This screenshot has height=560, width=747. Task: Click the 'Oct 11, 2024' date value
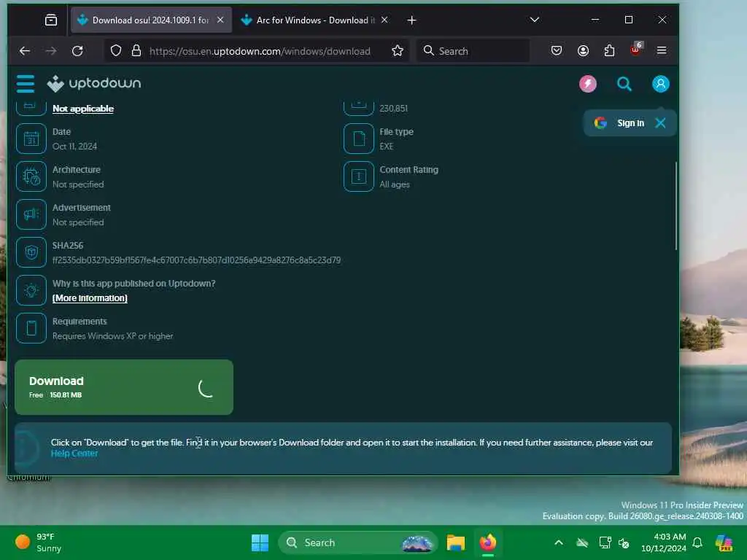(75, 146)
